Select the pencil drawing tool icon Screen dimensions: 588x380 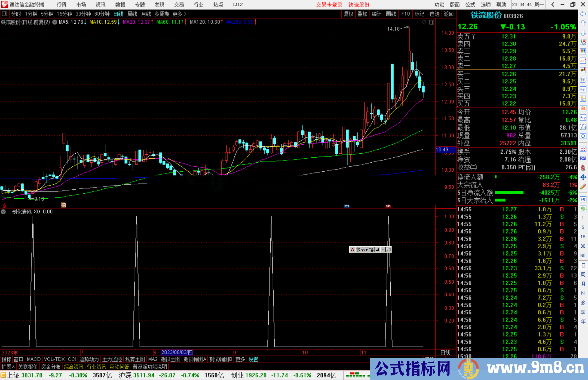click(x=583, y=187)
